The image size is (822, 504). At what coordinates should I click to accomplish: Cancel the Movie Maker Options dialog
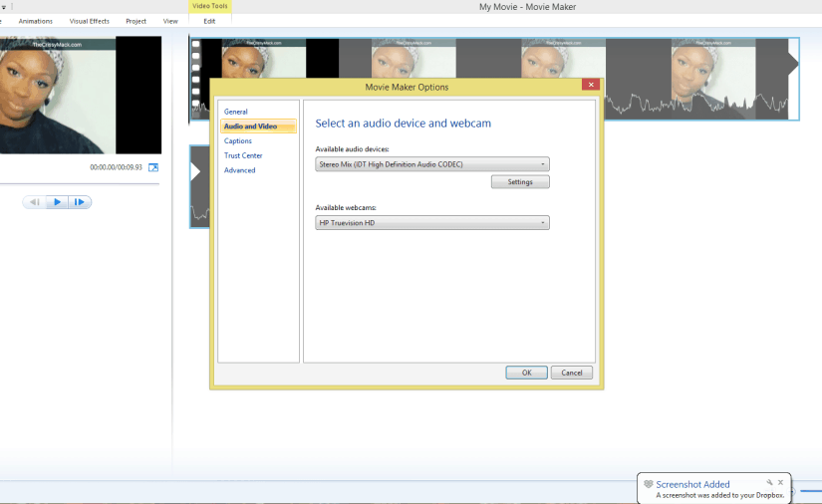point(572,373)
